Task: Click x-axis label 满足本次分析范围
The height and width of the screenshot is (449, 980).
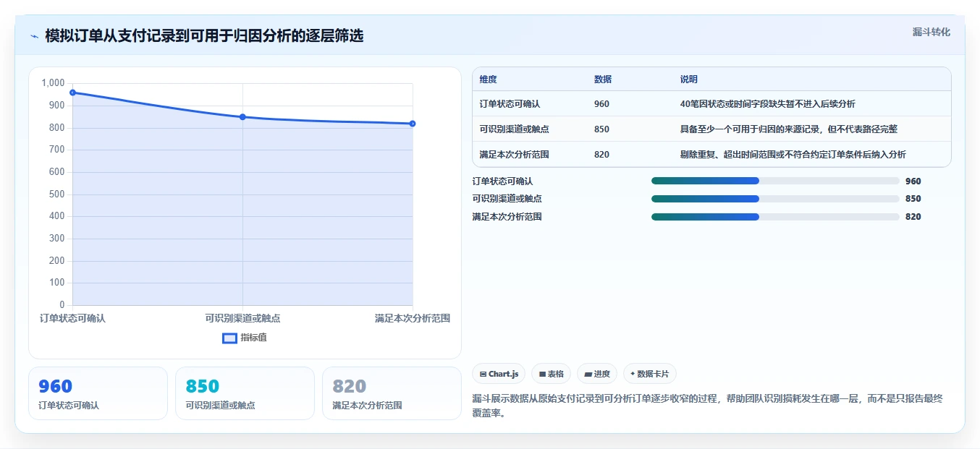Action: [x=413, y=318]
